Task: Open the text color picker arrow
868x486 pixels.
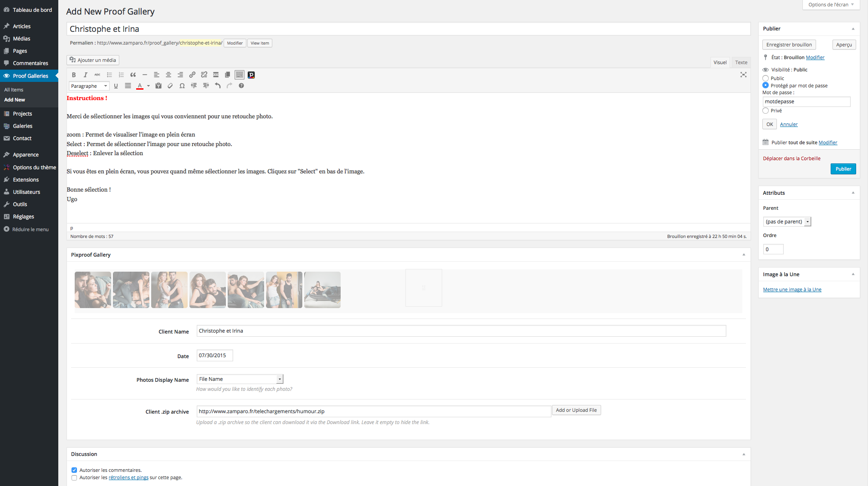Action: (x=148, y=86)
